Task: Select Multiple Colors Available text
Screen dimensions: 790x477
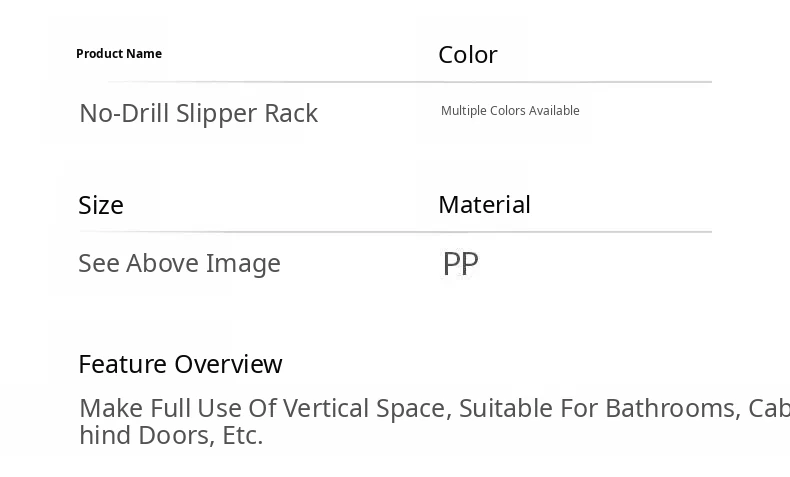Action: (x=510, y=111)
